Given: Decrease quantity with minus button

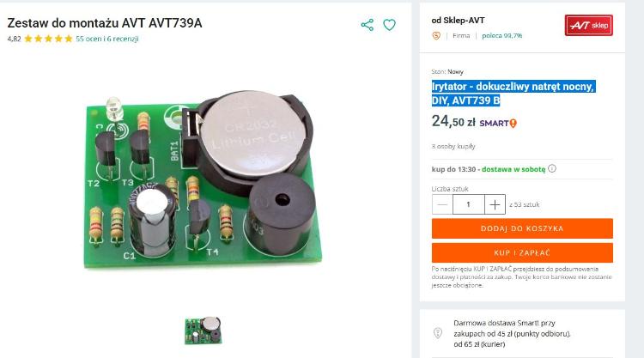Looking at the screenshot, I should click(x=442, y=204).
